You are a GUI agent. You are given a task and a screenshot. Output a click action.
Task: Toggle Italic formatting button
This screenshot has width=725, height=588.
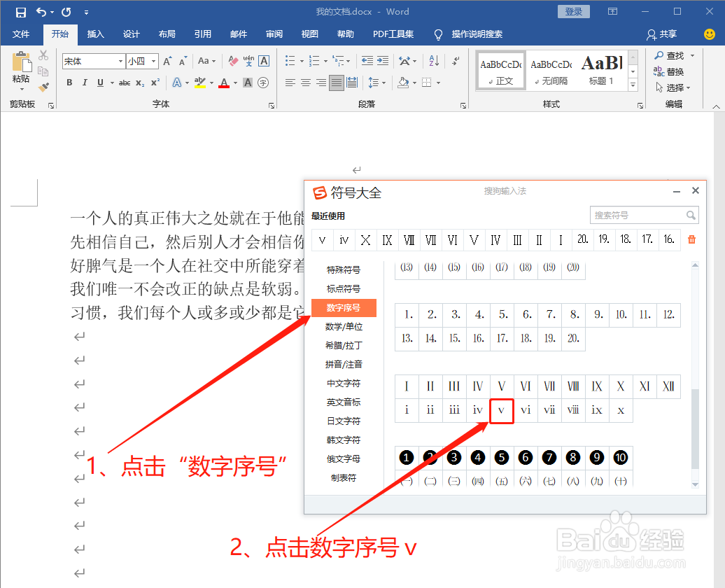84,83
